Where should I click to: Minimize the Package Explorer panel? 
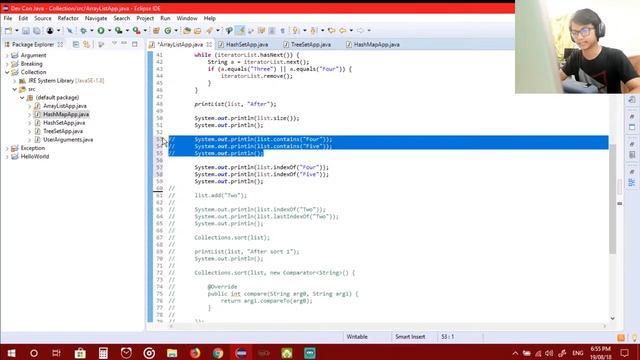pyautogui.click(x=124, y=43)
